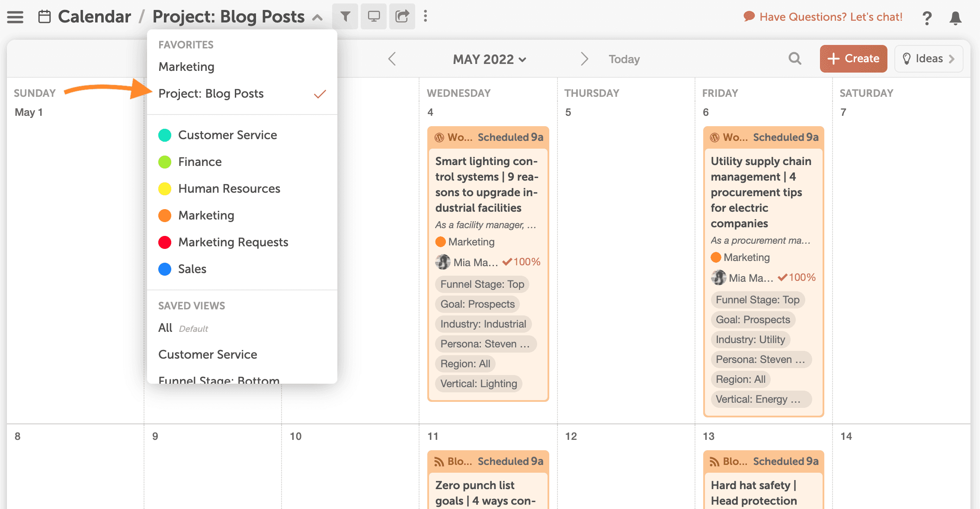
Task: Choose the Finance calendar
Action: pos(200,162)
